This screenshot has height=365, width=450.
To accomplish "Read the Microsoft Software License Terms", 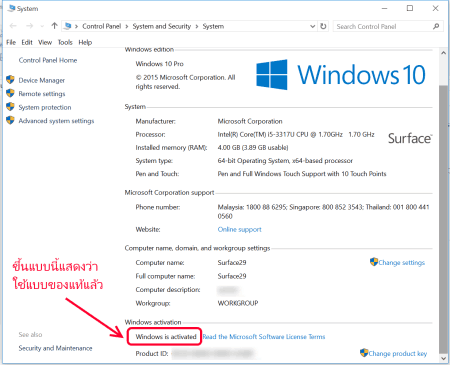I will pos(264,337).
